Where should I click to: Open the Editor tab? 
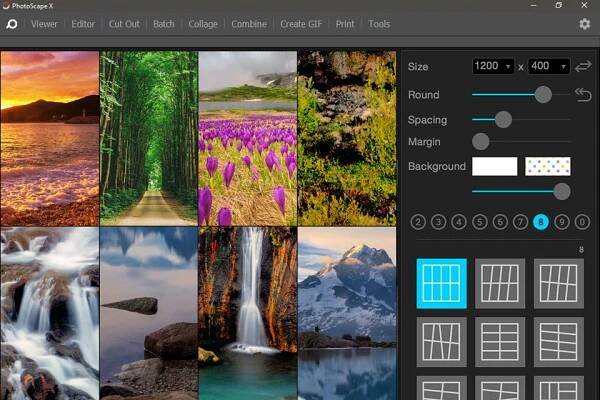tap(82, 23)
